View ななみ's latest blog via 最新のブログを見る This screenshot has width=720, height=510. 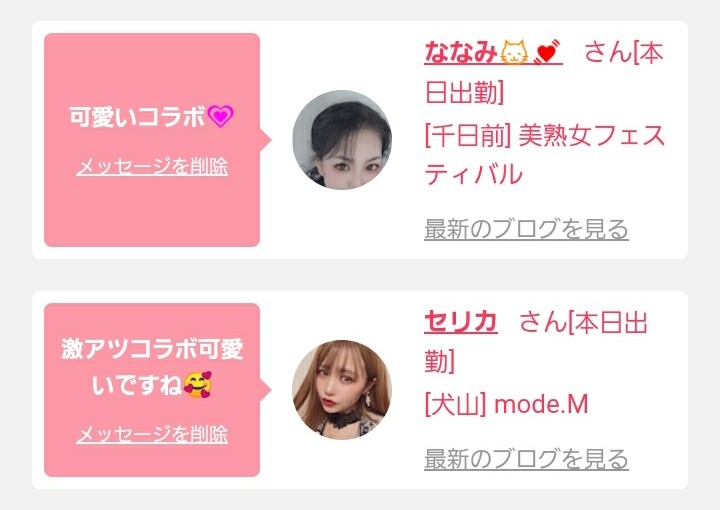tap(526, 229)
